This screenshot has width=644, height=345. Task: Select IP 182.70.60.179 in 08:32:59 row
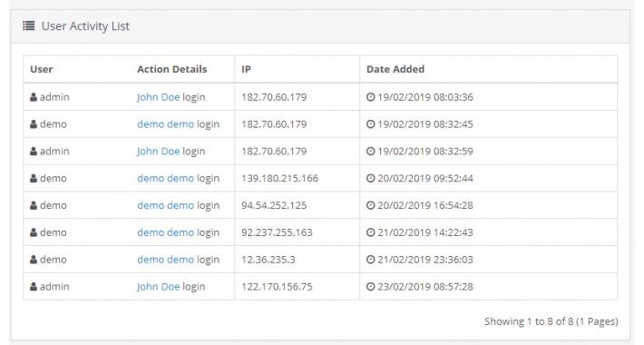pyautogui.click(x=274, y=152)
